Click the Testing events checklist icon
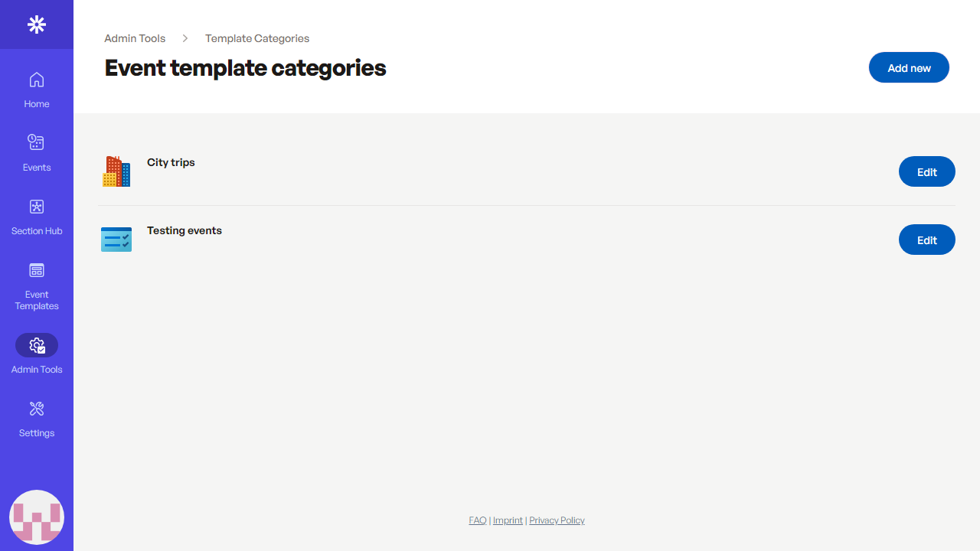Screen dimensions: 980x551 (116, 240)
